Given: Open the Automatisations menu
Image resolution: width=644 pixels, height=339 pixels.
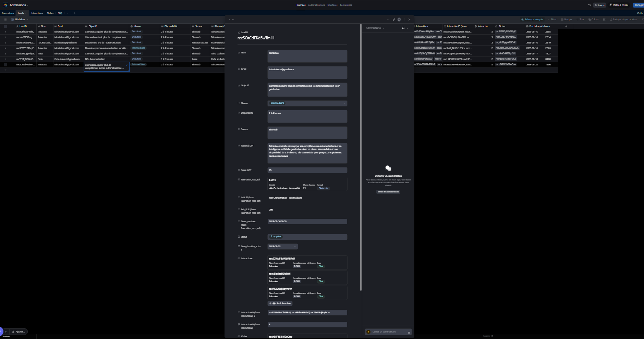Looking at the screenshot, I should [316, 5].
